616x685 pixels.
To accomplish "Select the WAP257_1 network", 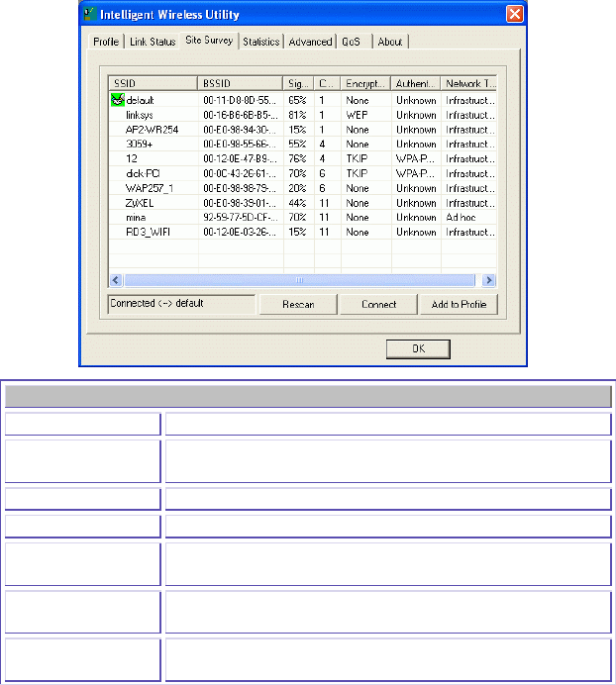I will click(x=302, y=188).
